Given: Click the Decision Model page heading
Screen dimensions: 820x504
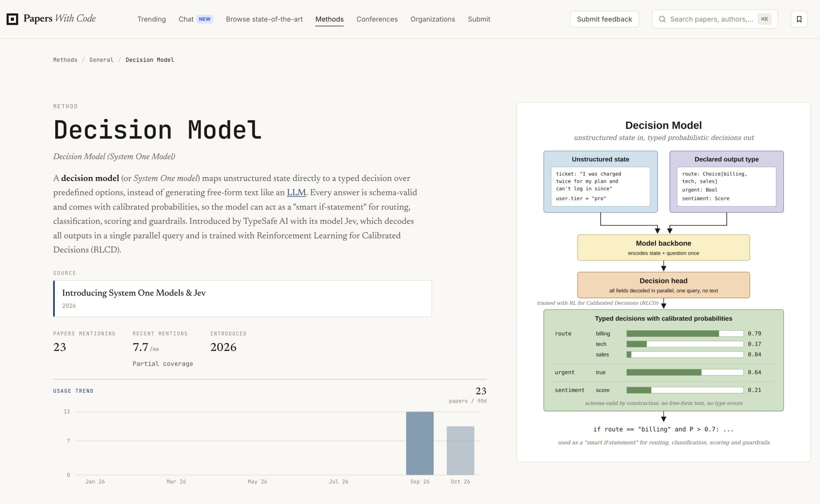Looking at the screenshot, I should click(157, 130).
